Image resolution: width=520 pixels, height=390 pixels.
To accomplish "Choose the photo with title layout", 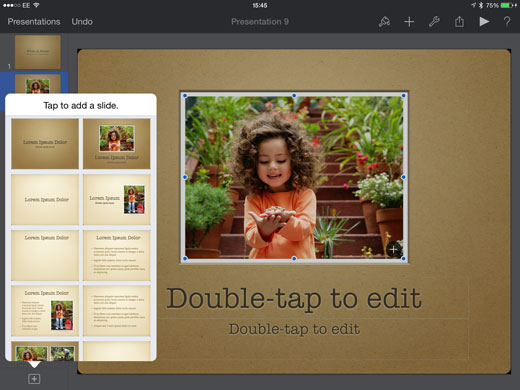I will click(x=117, y=144).
